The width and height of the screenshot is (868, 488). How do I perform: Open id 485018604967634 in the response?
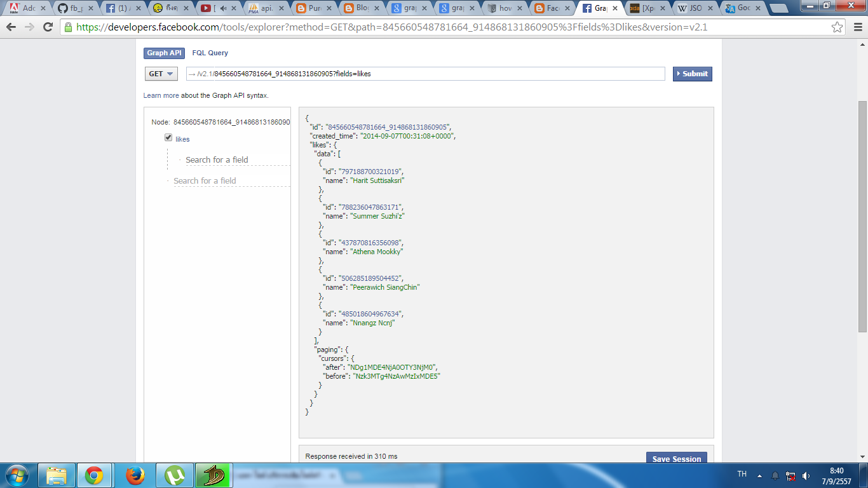(370, 314)
